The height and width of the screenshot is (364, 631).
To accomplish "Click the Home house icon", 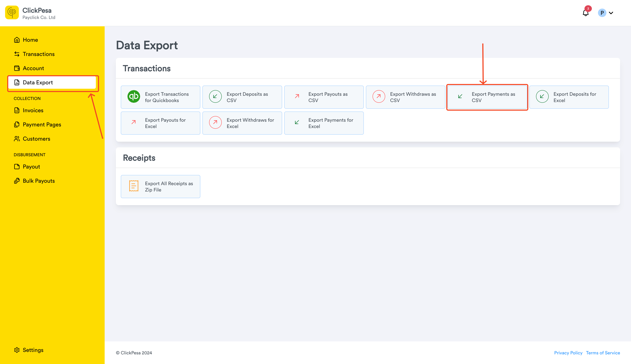I will pyautogui.click(x=17, y=40).
